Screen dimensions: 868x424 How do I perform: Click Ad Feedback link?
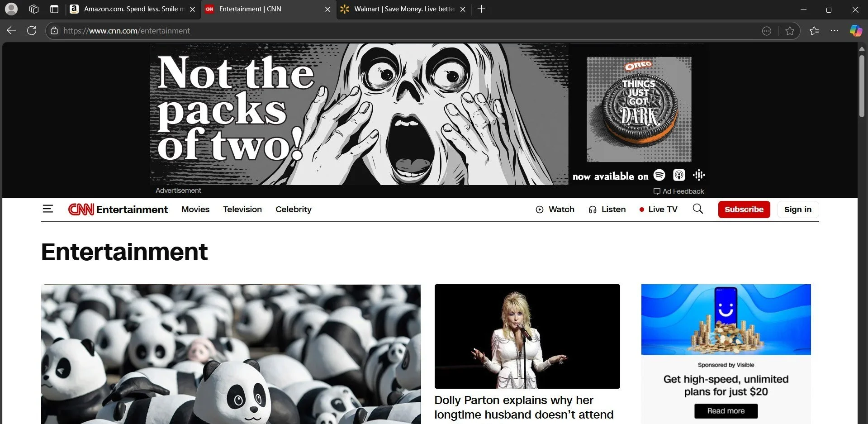[x=678, y=191]
